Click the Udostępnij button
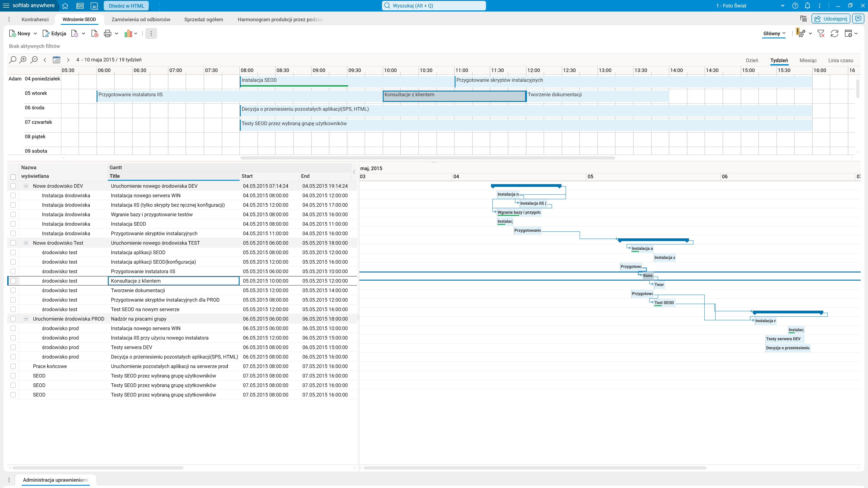The image size is (868, 488). [x=831, y=19]
